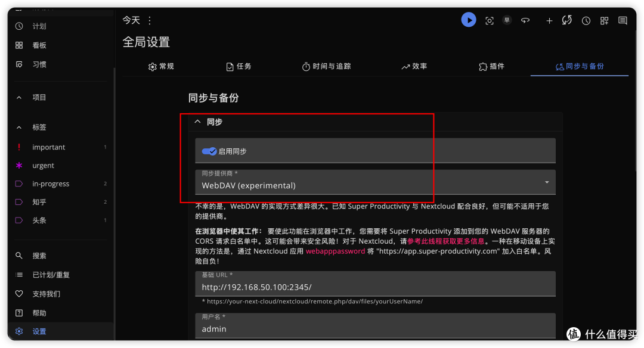Open the 参考此线程获取更多信息 link
Image resolution: width=644 pixels, height=348 pixels.
(445, 241)
